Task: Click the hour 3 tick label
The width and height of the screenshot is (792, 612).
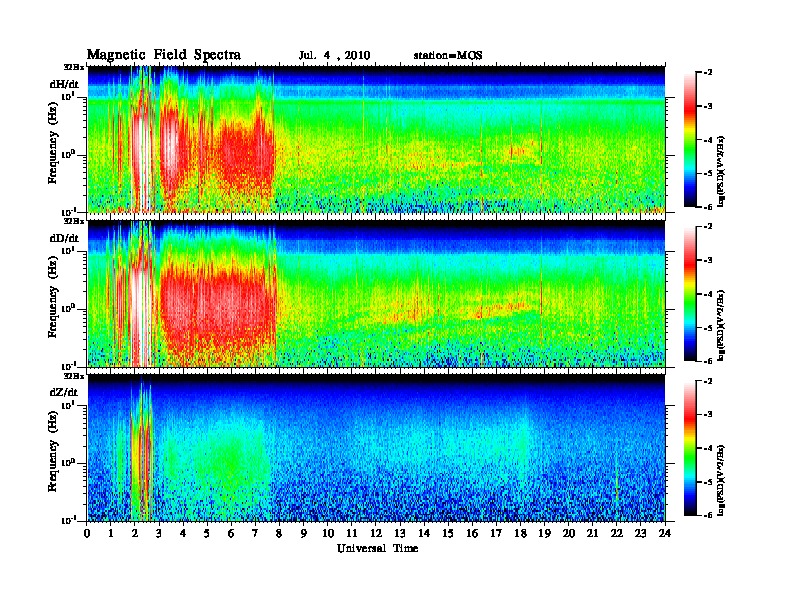Action: 159,533
